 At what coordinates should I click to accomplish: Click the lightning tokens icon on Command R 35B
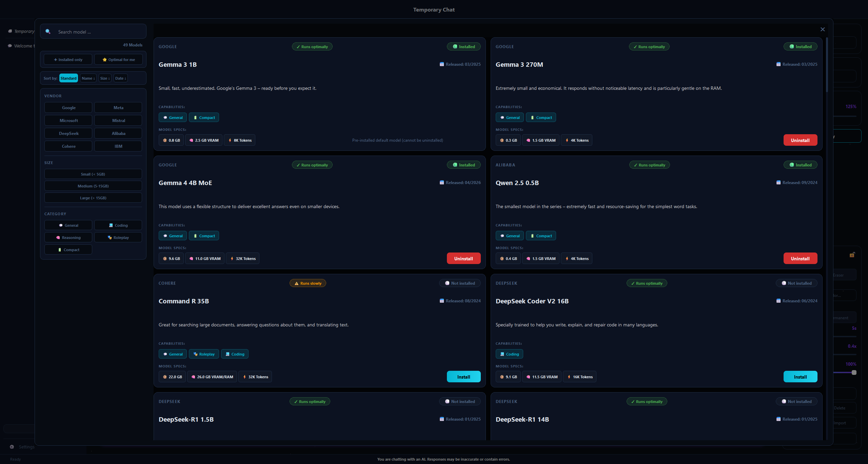pos(244,377)
